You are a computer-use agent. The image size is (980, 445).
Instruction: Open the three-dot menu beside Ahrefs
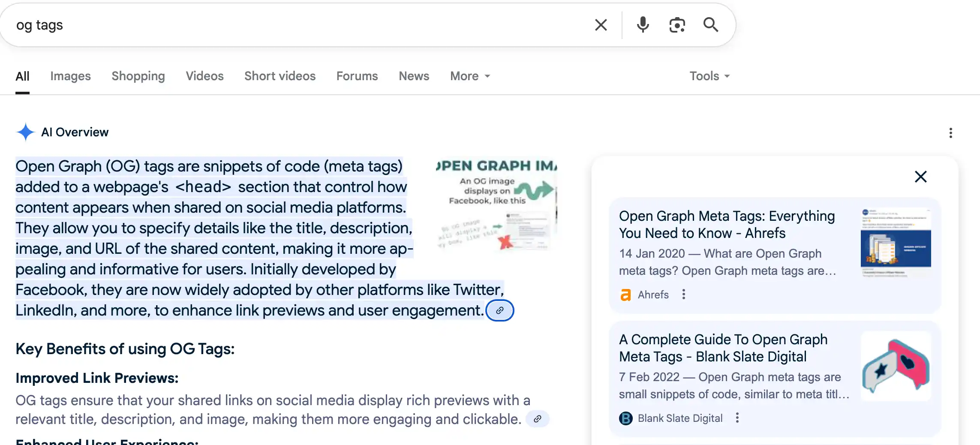click(x=684, y=295)
